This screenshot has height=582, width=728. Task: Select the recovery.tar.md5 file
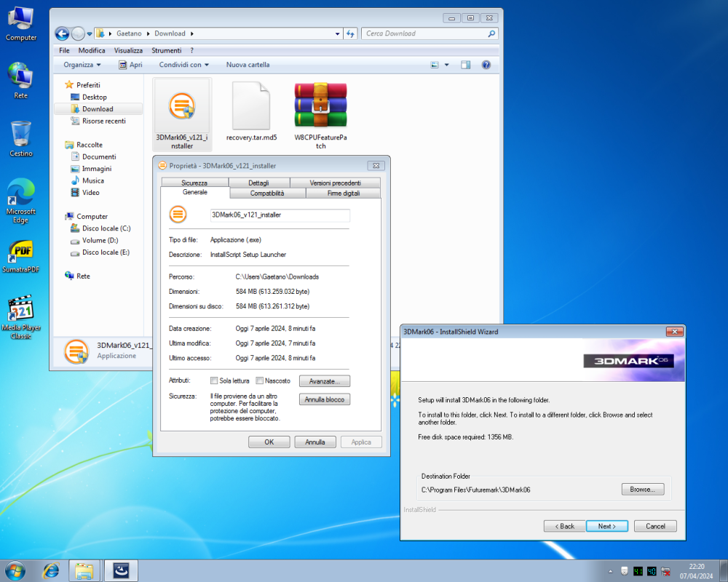pos(251,105)
